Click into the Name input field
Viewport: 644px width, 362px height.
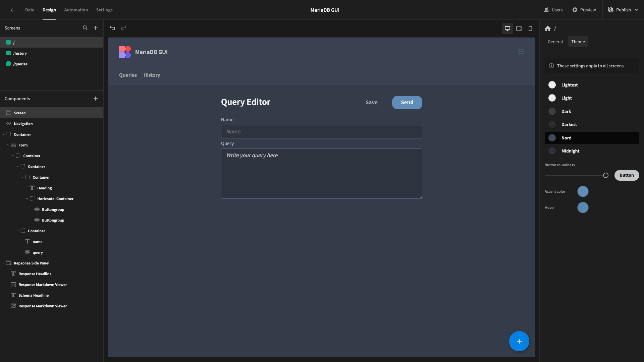pos(321,132)
